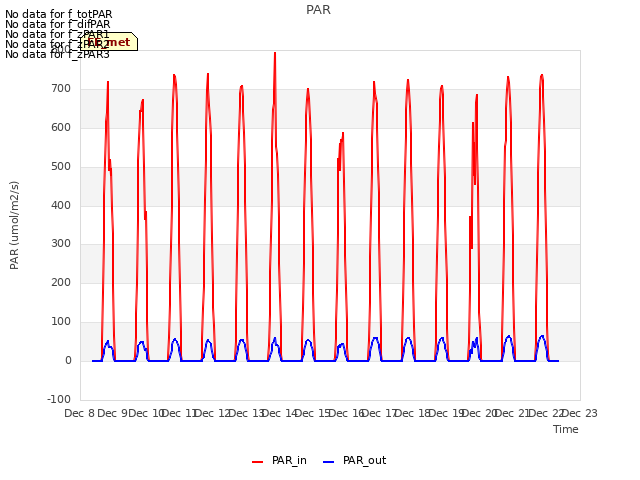Toggle the PAR_out legend entry
This screenshot has height=480, width=640.
[354, 461]
